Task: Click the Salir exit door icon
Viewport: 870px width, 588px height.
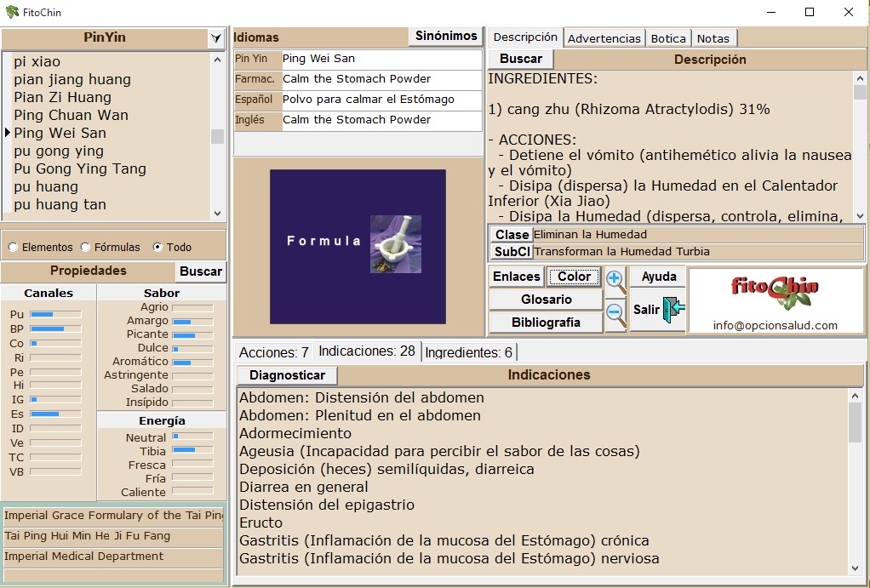Action: [673, 309]
